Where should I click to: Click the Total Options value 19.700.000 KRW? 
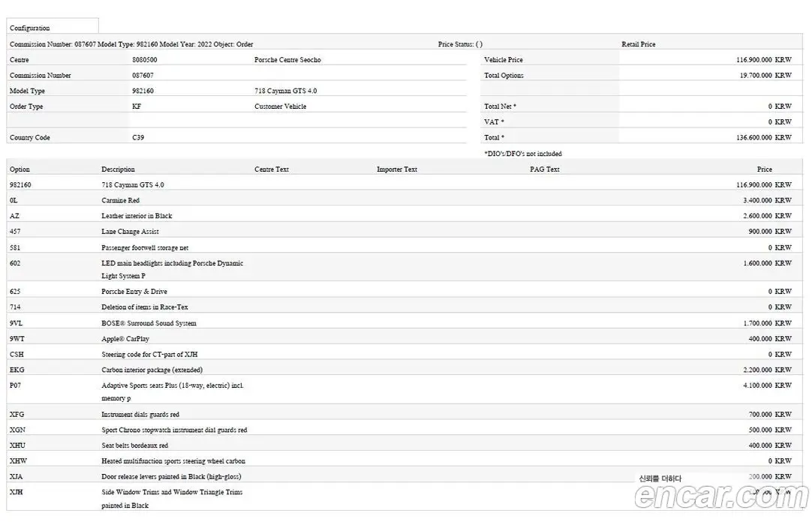(x=764, y=75)
